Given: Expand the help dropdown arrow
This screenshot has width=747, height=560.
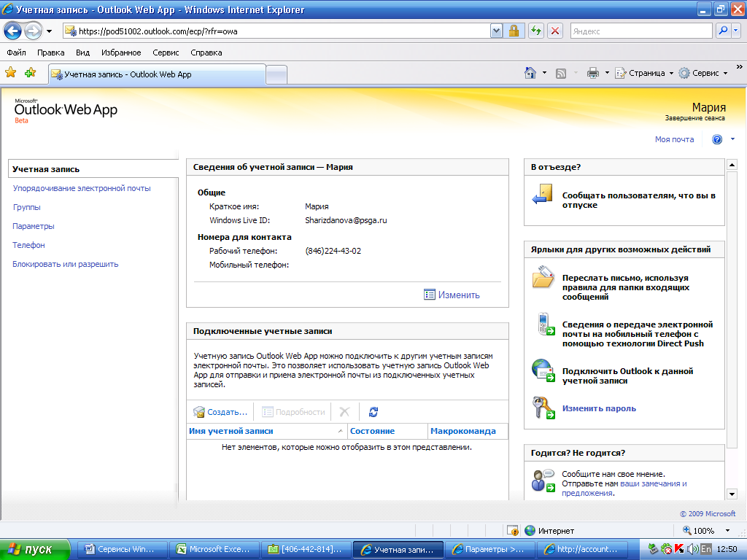Looking at the screenshot, I should tap(732, 139).
